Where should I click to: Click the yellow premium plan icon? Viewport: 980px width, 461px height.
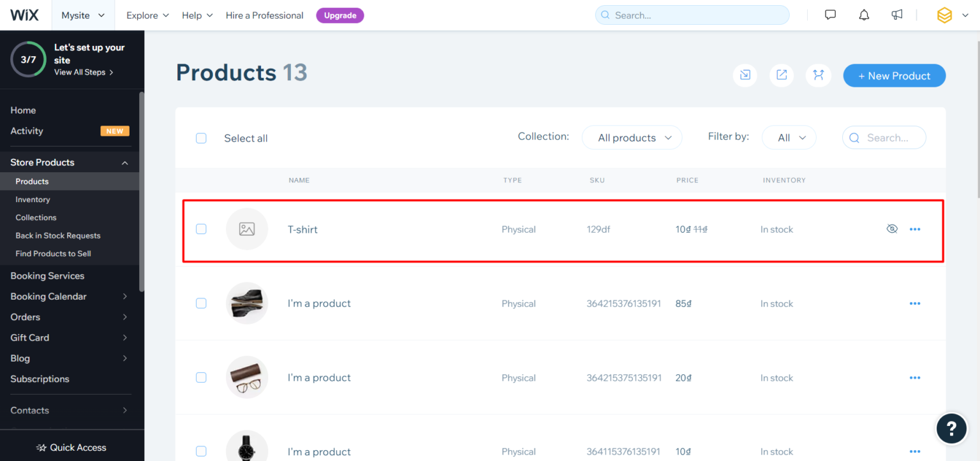(944, 15)
